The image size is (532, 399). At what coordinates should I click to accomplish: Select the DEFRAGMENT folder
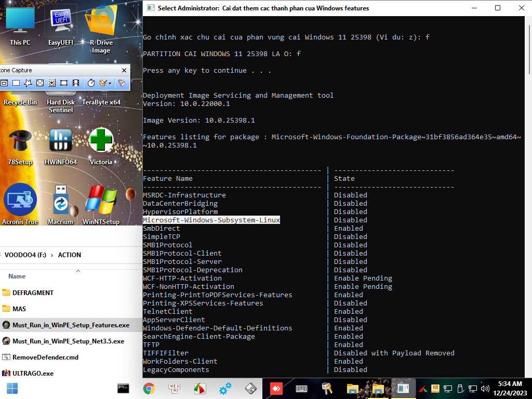(33, 292)
